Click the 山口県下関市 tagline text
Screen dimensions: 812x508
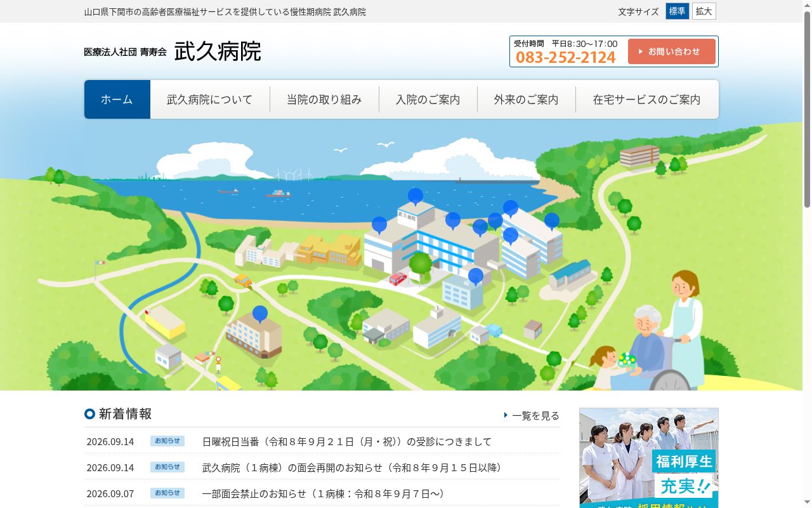coord(225,11)
